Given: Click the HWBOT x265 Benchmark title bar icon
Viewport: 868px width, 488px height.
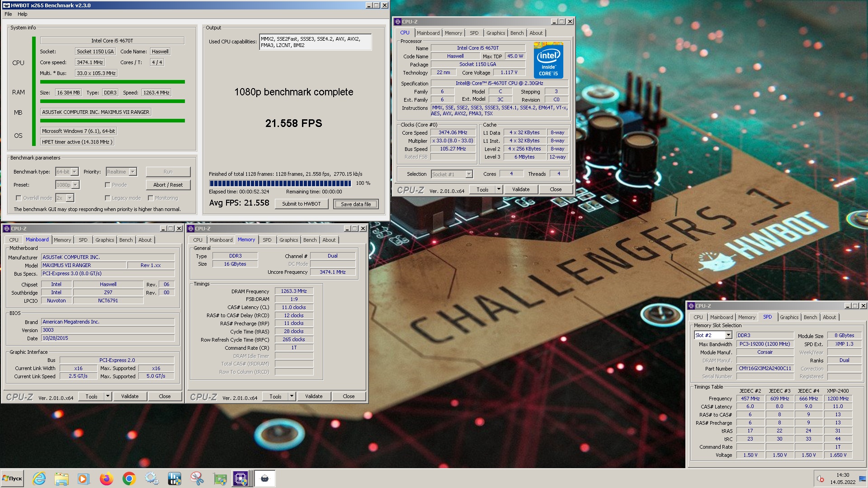Looking at the screenshot, I should click(6, 5).
